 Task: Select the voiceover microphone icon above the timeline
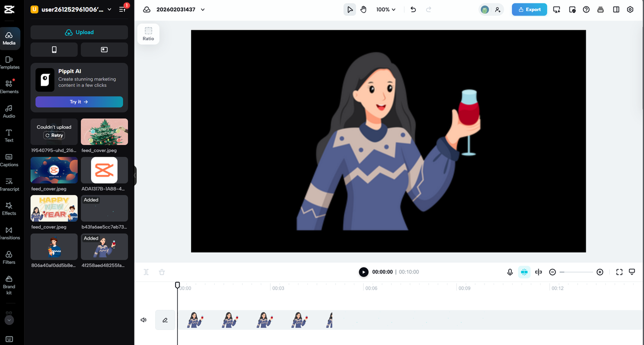tap(510, 271)
